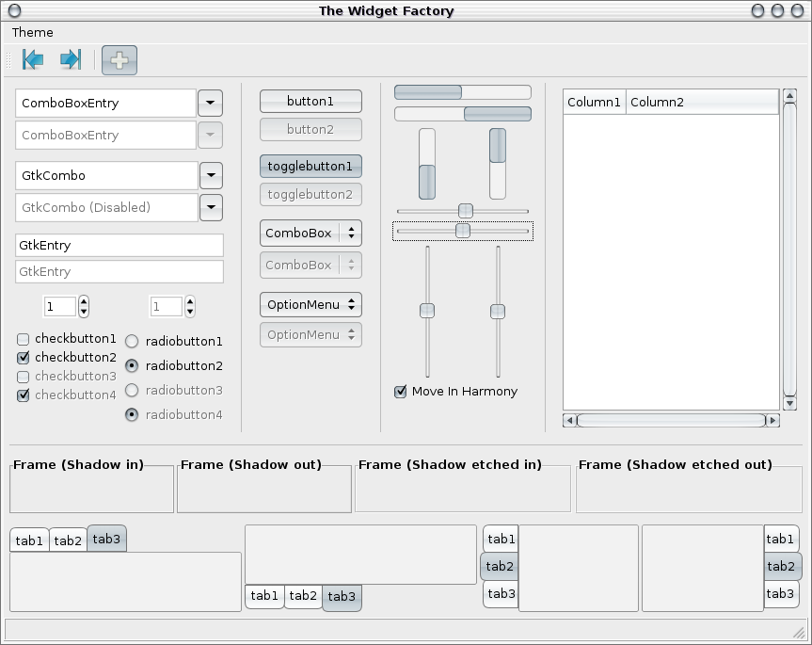
Task: Select tab3 in bottom-tabbed notebook
Action: [x=342, y=597]
